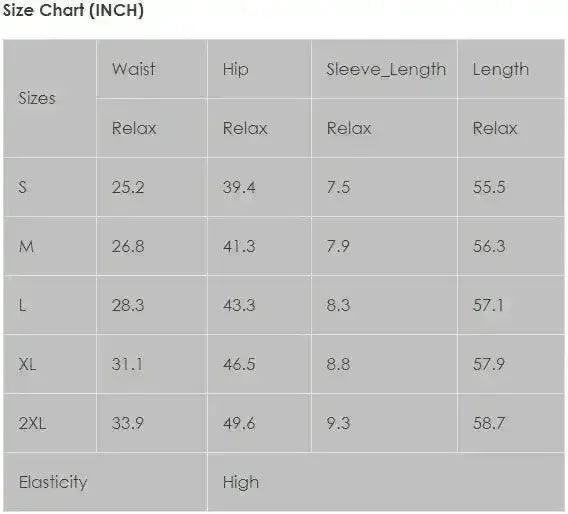
Task: Click the Hip column header
Action: [x=236, y=69]
